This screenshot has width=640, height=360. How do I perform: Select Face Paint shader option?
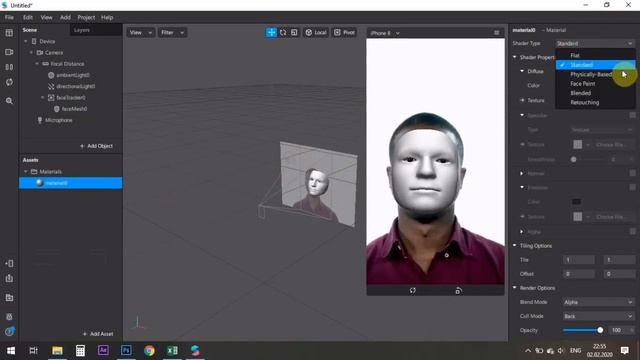(x=596, y=84)
